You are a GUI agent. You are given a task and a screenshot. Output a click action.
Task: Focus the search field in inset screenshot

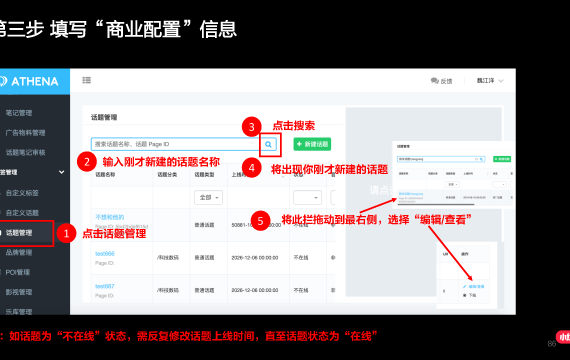pos(441,159)
